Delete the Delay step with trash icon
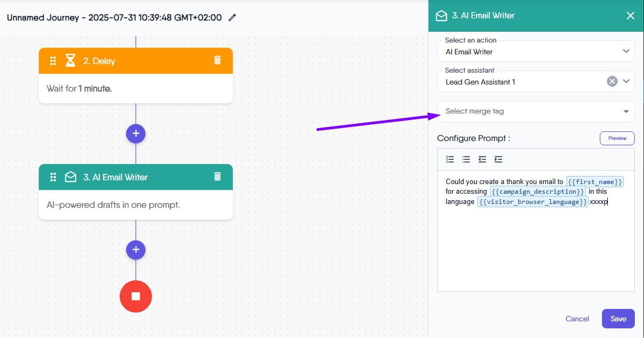The height and width of the screenshot is (338, 644). point(217,60)
